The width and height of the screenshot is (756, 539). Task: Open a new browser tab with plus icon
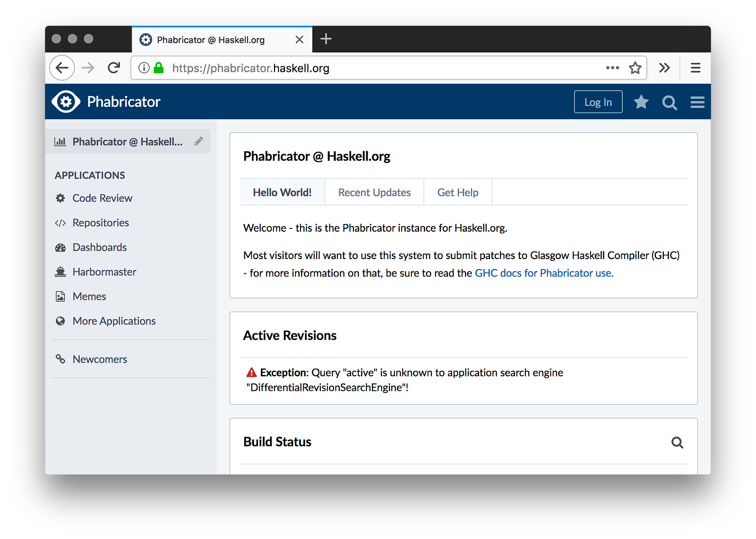coord(326,39)
